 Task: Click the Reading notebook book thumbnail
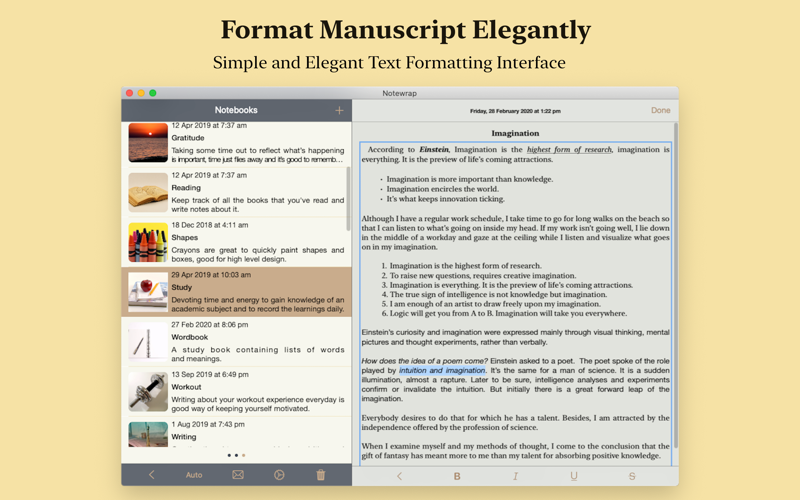point(148,192)
